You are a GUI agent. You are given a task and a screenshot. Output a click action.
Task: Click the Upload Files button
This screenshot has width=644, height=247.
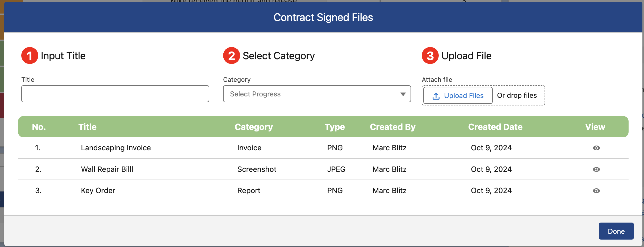[458, 95]
